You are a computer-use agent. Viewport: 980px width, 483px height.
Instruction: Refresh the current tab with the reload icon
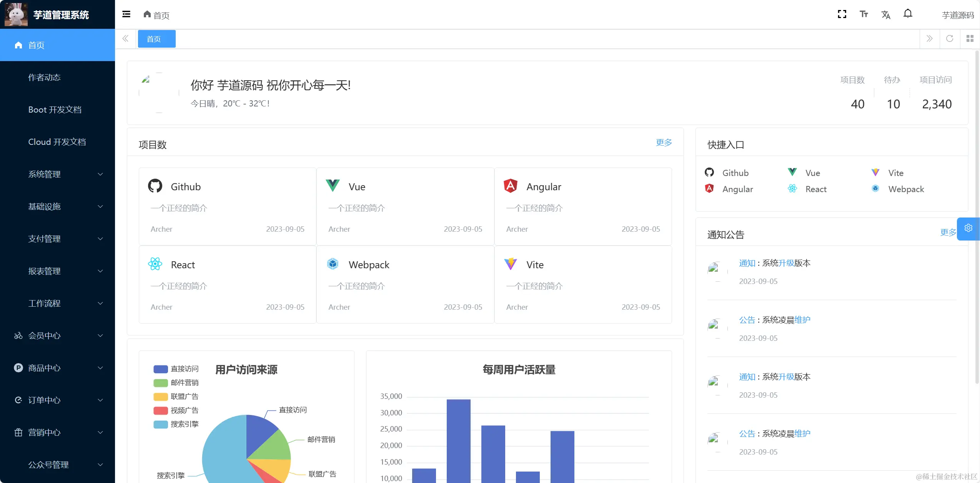click(x=950, y=38)
